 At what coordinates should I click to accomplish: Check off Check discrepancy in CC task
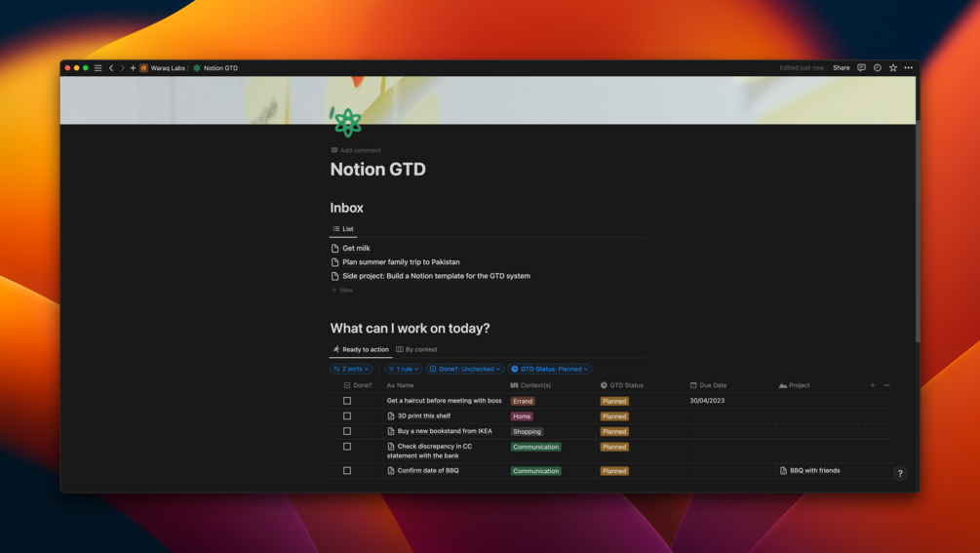(x=347, y=447)
